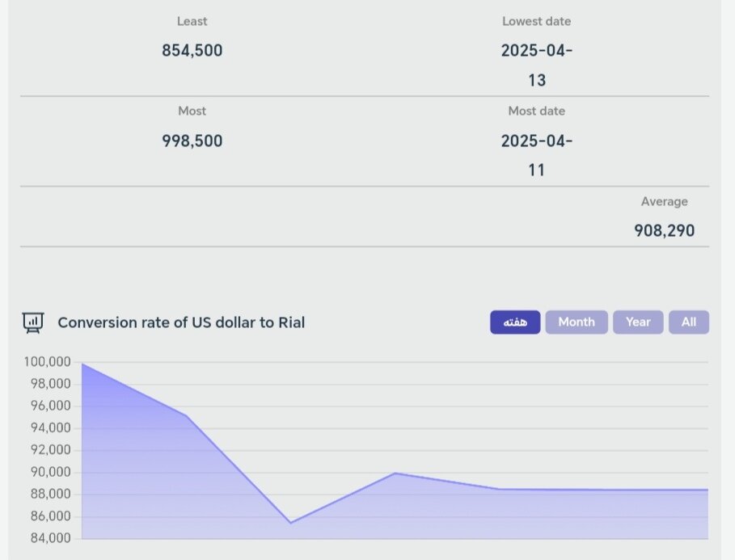Click the Most value 998,500
735x560 pixels.
click(x=192, y=141)
